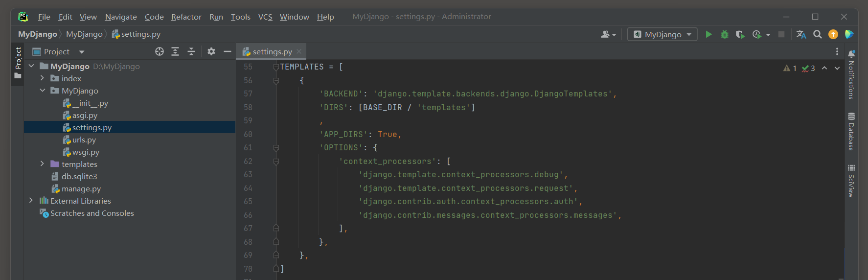Open the colorful plugin icon at toolbar end
This screenshot has width=868, height=280.
(849, 34)
